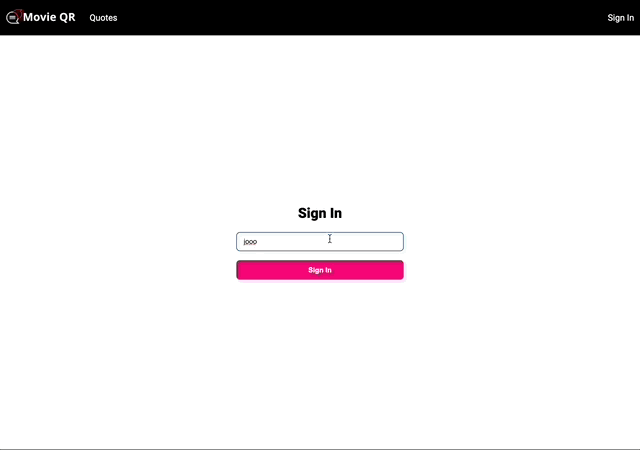Open the Quotes page from the navbar
The image size is (640, 450).
point(103,18)
